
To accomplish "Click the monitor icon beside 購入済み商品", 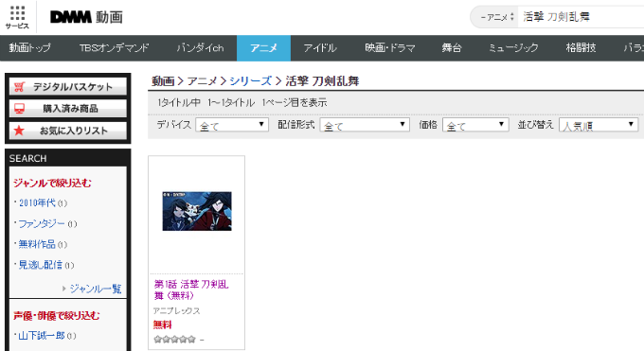I will [x=19, y=109].
